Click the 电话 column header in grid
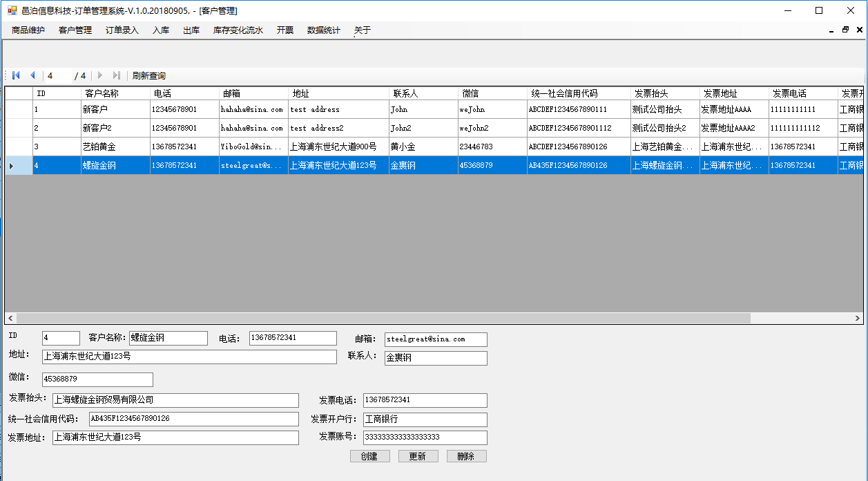 pos(184,94)
